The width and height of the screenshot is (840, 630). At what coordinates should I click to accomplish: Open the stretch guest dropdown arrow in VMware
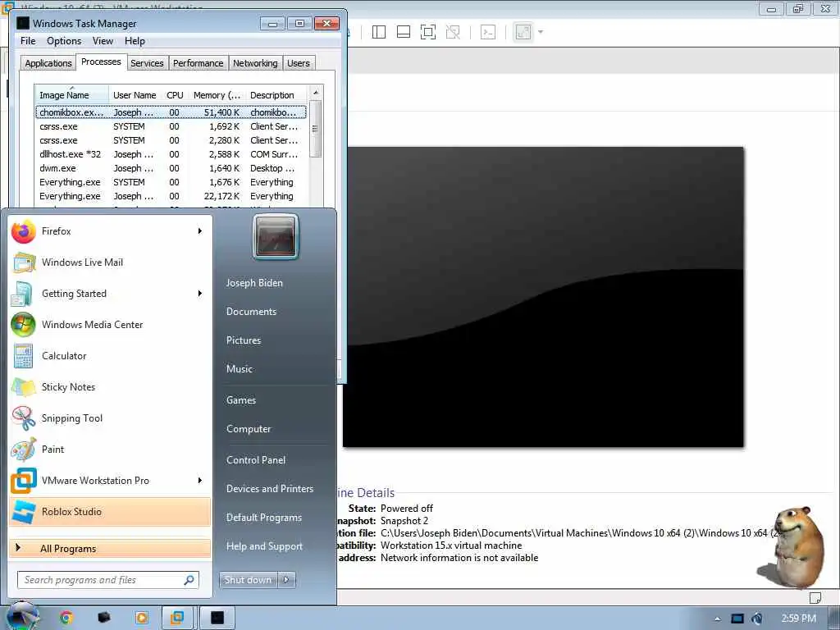click(540, 32)
